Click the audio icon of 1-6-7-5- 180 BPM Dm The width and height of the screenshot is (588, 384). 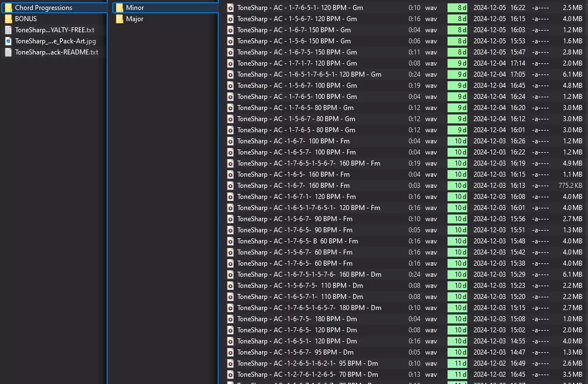[230, 319]
